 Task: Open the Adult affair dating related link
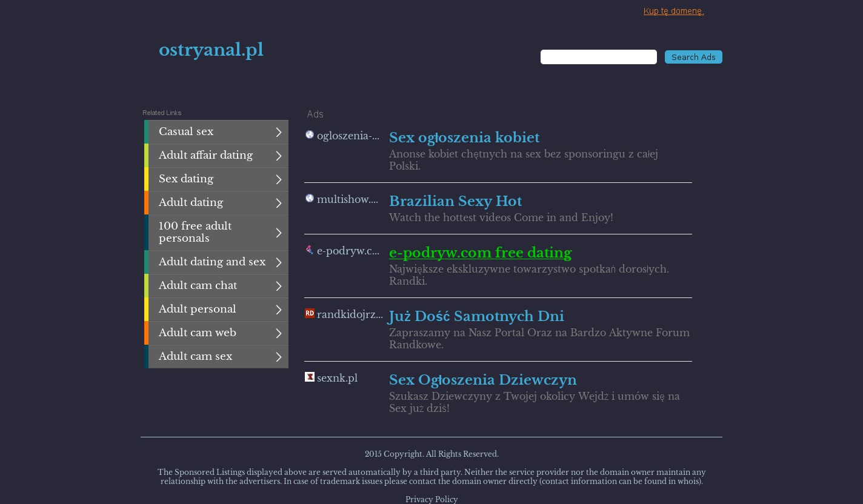(205, 156)
